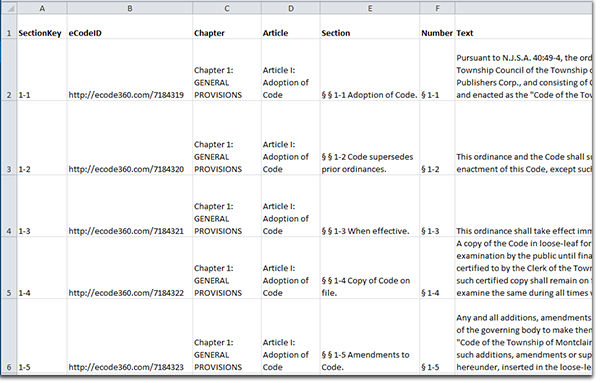Click the eCodeID header cell
This screenshot has height=383, width=600.
tap(130, 26)
